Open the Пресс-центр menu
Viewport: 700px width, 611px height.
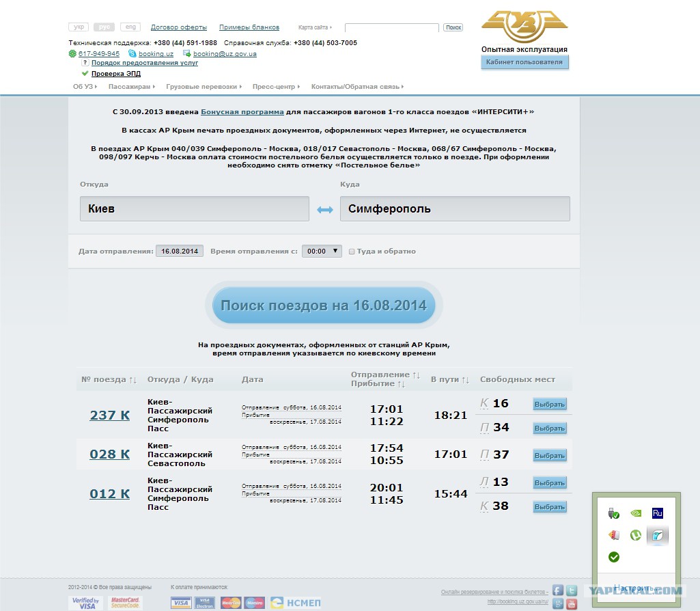tap(277, 87)
